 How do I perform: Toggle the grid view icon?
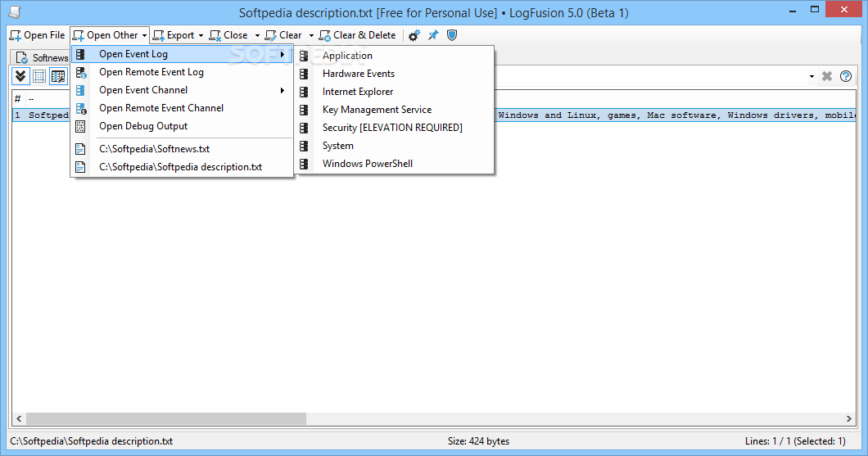point(39,76)
